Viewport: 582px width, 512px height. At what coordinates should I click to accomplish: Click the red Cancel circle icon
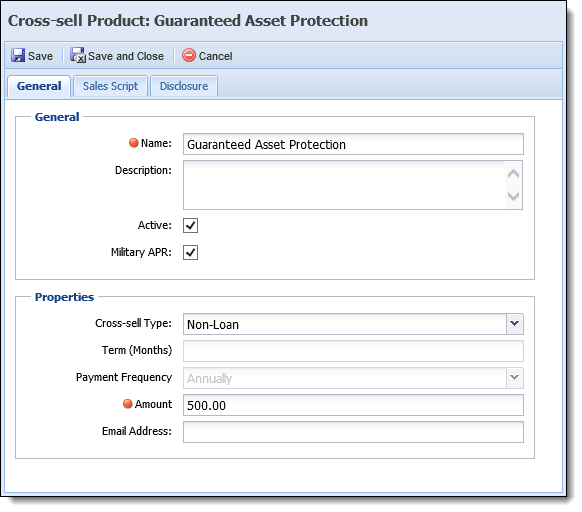(189, 55)
